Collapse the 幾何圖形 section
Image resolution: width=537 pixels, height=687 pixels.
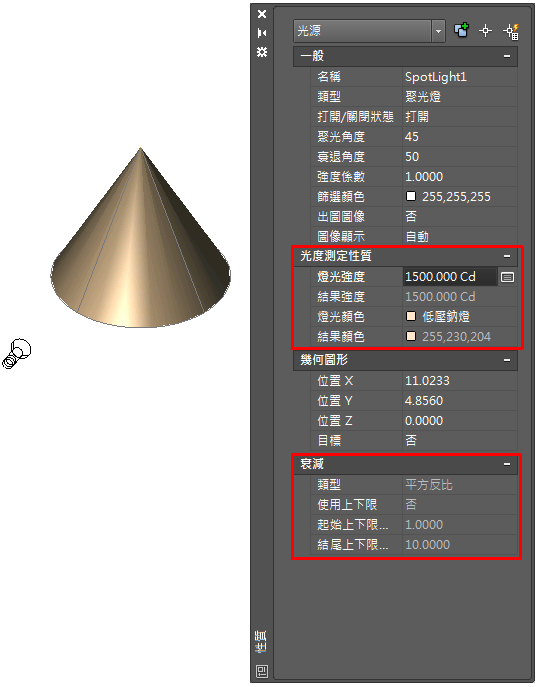(507, 360)
